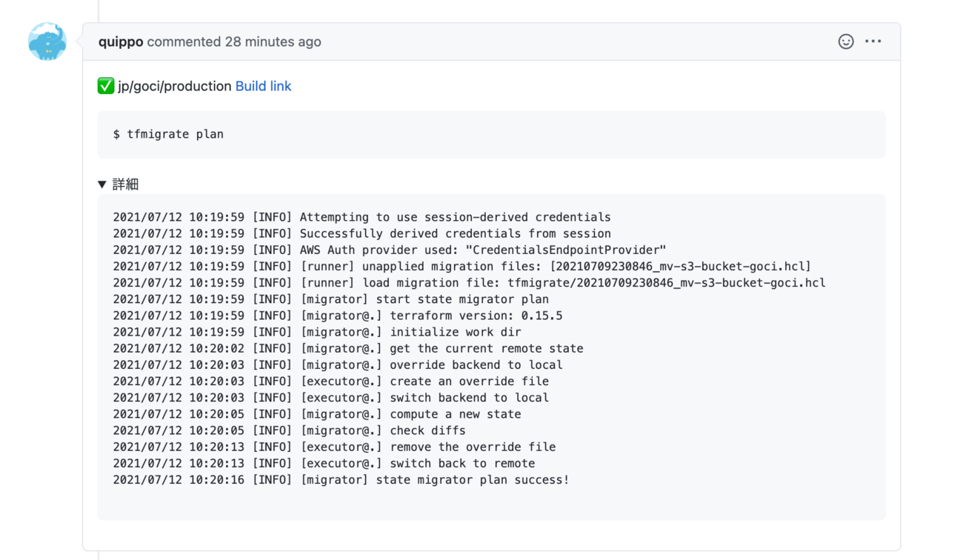Click the "28 minutes ago" timestamp
This screenshot has width=963, height=560.
click(273, 41)
